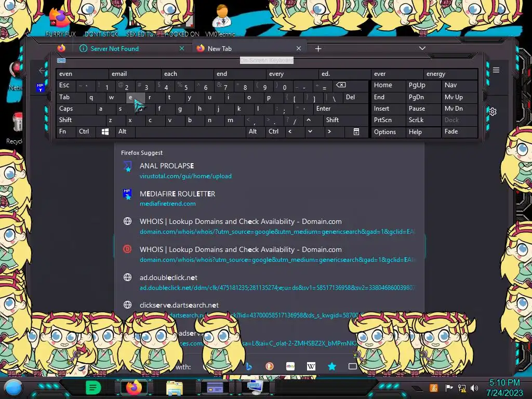Toggle the left Alt key
Viewport: 532px width, 399px height.
tap(125, 131)
